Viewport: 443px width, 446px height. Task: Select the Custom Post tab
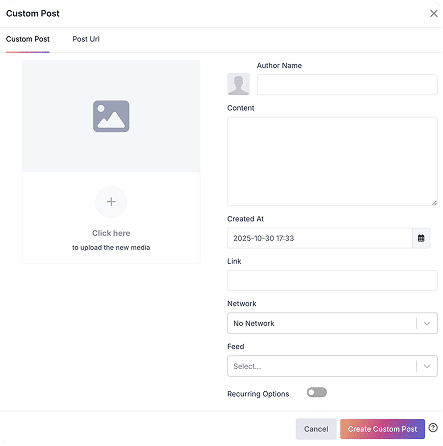click(28, 39)
